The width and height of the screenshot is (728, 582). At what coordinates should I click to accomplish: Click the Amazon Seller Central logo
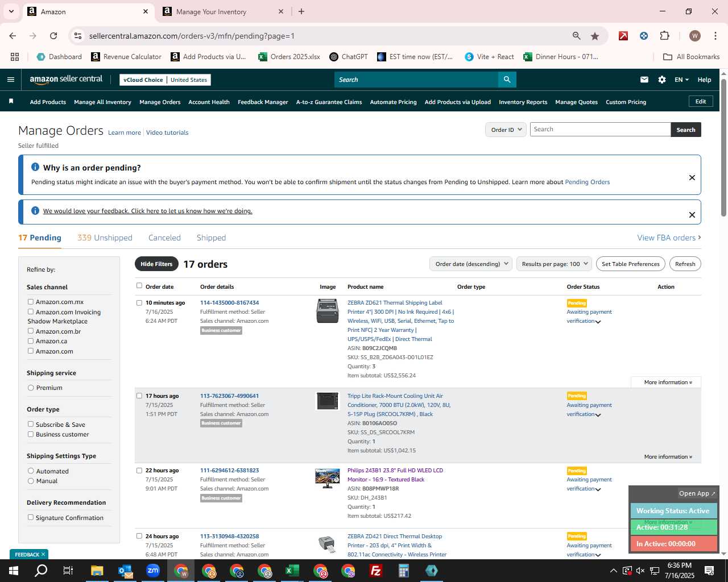66,80
